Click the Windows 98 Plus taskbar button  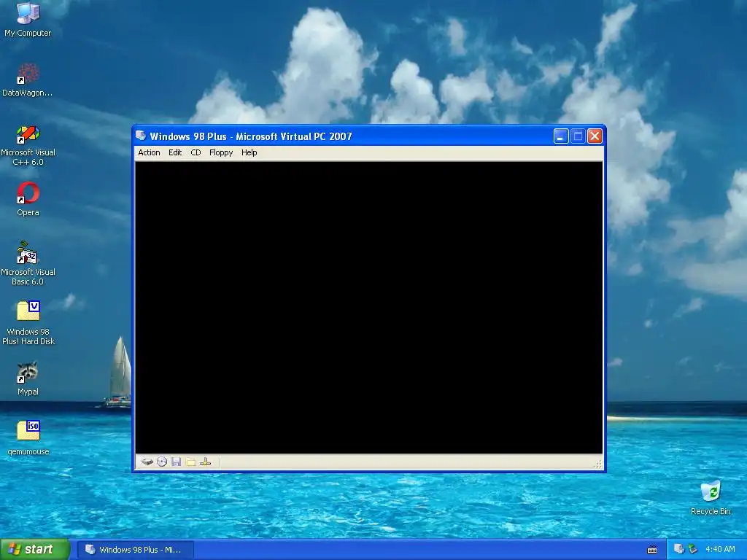coord(136,550)
